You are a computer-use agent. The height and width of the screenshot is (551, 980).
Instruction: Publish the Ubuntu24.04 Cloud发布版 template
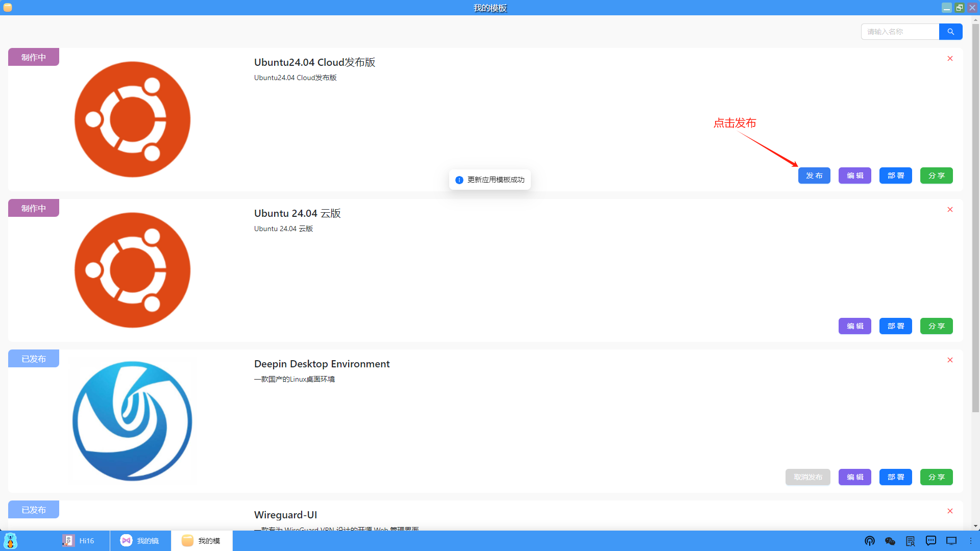click(814, 176)
